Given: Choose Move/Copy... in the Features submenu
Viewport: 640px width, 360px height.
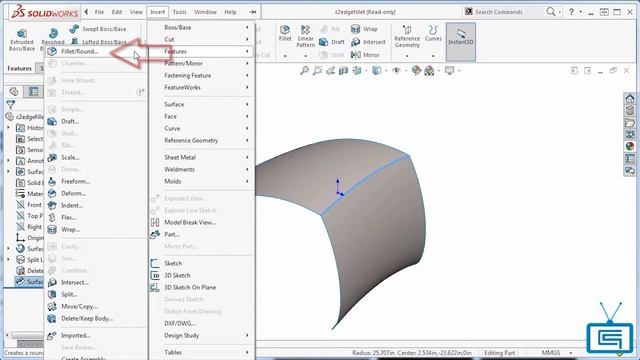Looking at the screenshot, I should (96, 306).
